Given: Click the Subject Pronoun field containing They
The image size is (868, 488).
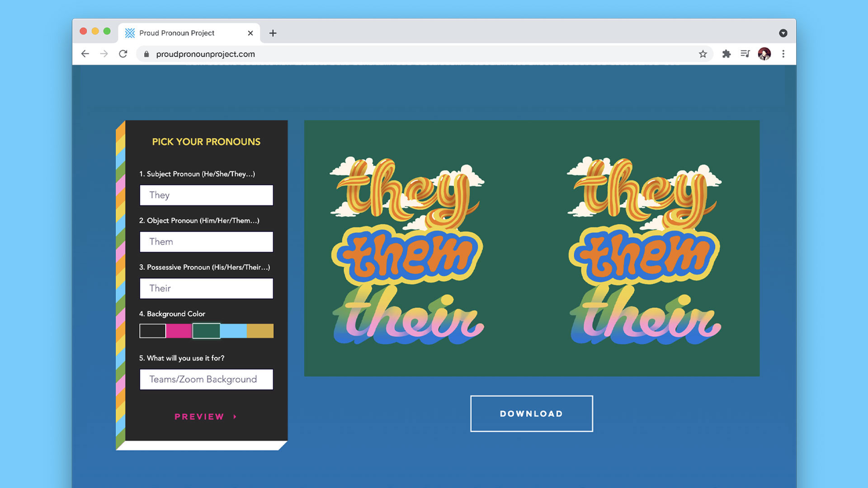Looking at the screenshot, I should point(206,195).
